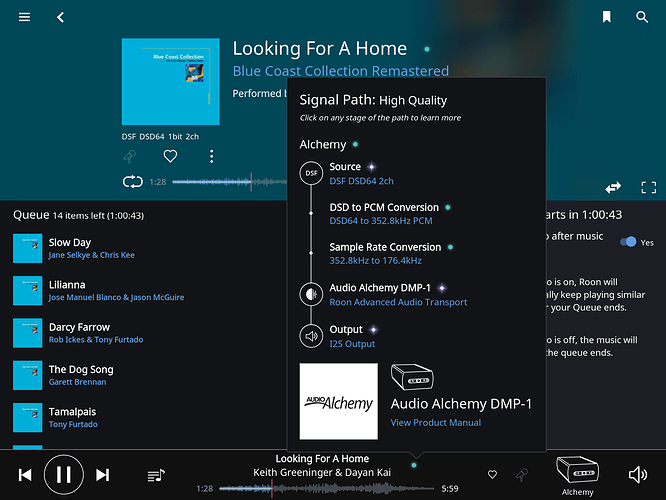Go to the previous track

pyautogui.click(x=25, y=475)
